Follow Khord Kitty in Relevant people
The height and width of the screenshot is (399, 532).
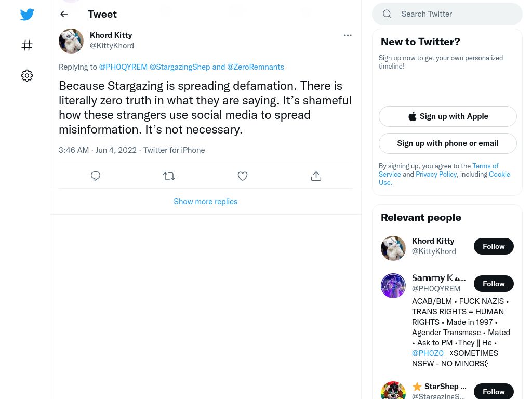(x=494, y=246)
